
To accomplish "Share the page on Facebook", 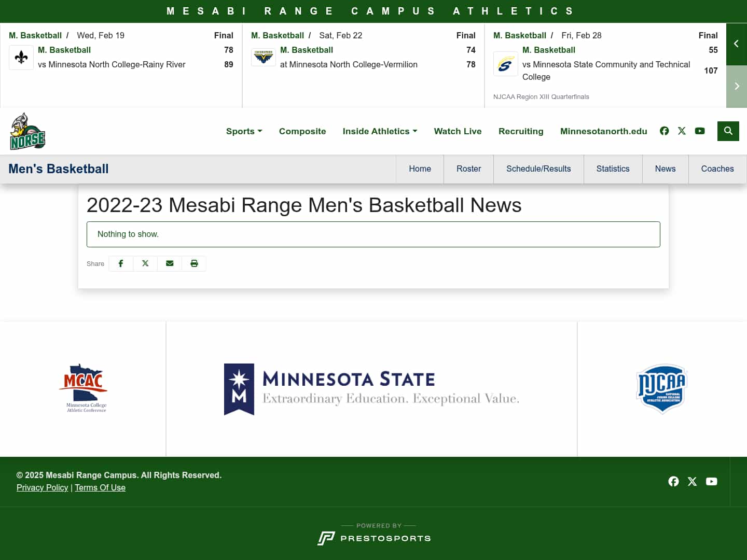I will pyautogui.click(x=121, y=263).
